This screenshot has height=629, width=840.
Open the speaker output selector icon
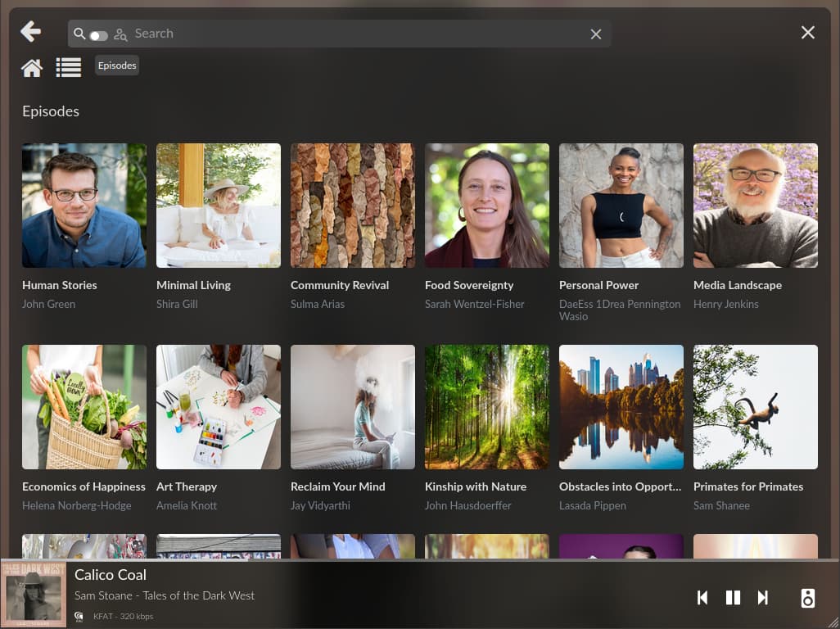[808, 598]
